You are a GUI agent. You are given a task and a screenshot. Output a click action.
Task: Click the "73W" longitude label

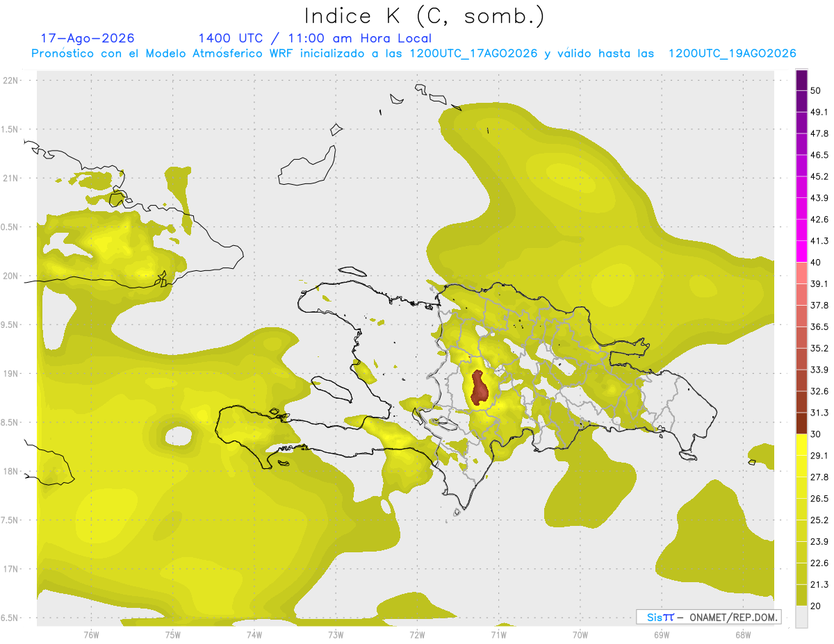coord(336,634)
